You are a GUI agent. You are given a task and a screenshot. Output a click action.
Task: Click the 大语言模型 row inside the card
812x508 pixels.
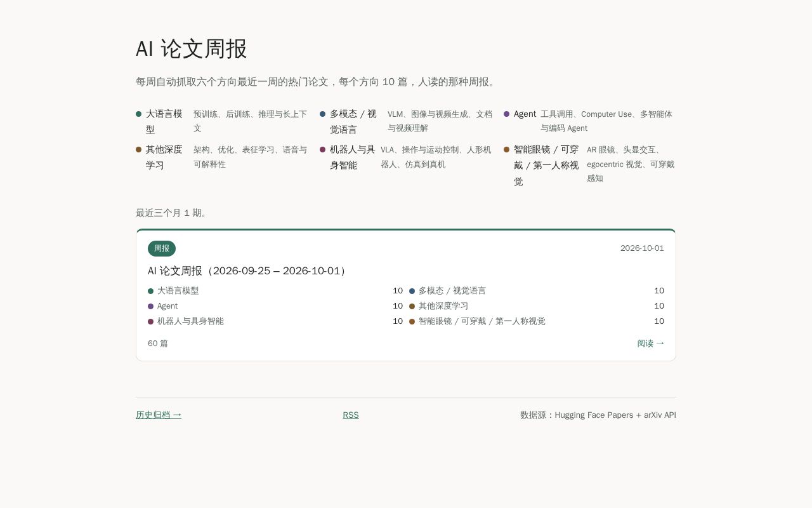pyautogui.click(x=275, y=291)
